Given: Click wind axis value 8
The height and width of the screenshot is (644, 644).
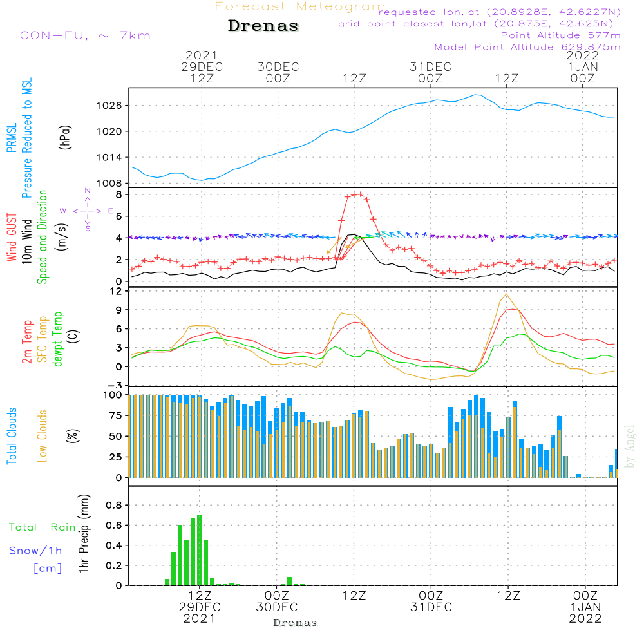Looking at the screenshot, I should pyautogui.click(x=118, y=194).
